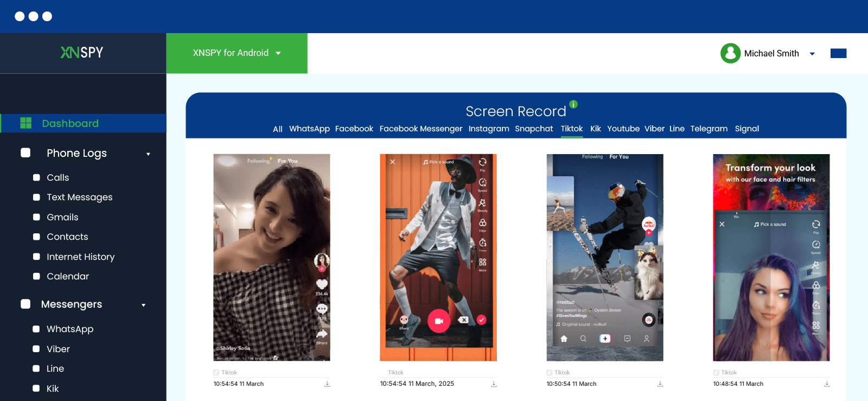Click Michael Smith's green avatar icon
This screenshot has width=868, height=401.
pyautogui.click(x=730, y=53)
